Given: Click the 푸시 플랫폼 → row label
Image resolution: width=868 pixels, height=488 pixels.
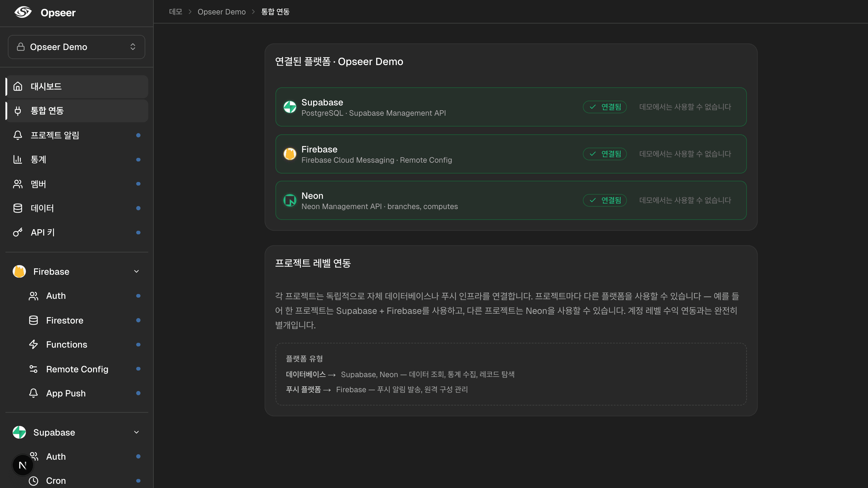Looking at the screenshot, I should pos(308,390).
